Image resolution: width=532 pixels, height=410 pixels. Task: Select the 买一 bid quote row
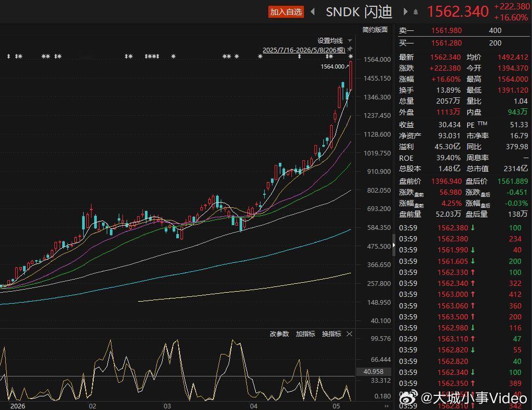coord(464,43)
